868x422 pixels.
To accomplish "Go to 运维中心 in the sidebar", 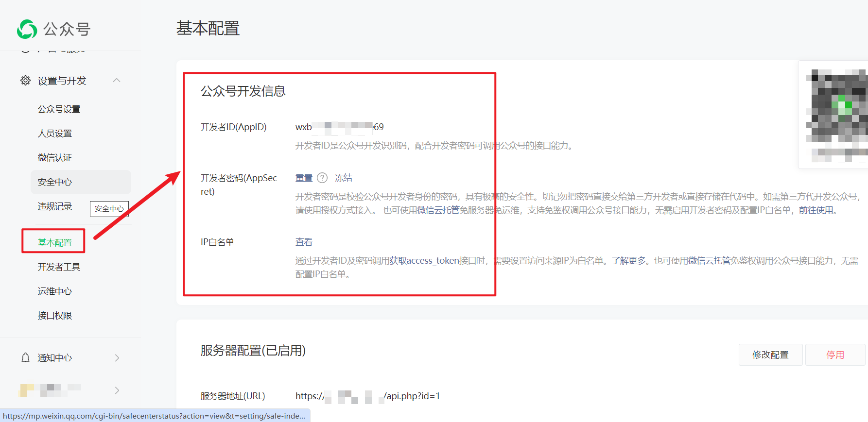I will (x=55, y=291).
